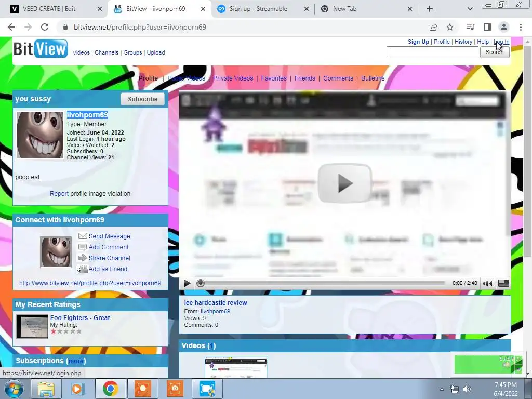
Task: Click the system volume tray icon
Action: coord(467,389)
